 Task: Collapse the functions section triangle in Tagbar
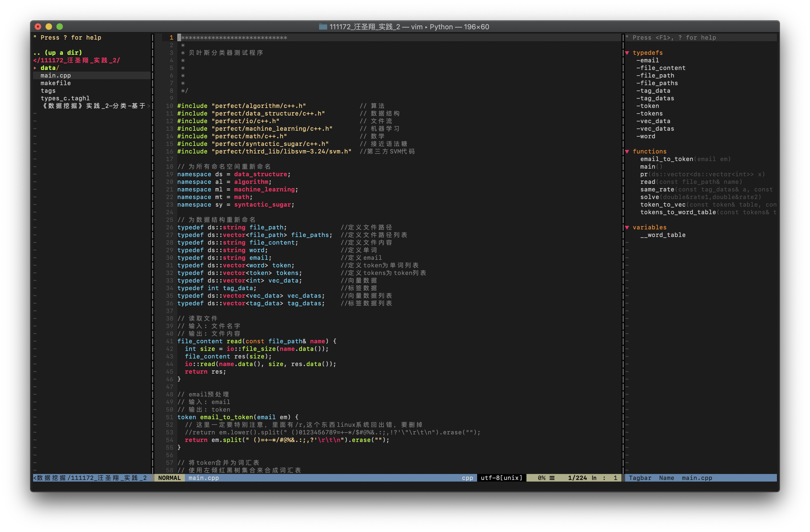pyautogui.click(x=627, y=152)
